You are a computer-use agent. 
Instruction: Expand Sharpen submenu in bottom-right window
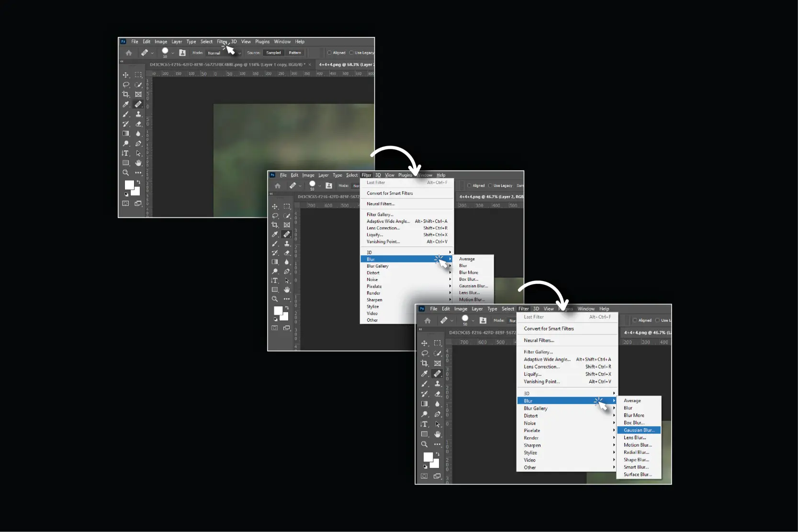tap(567, 445)
